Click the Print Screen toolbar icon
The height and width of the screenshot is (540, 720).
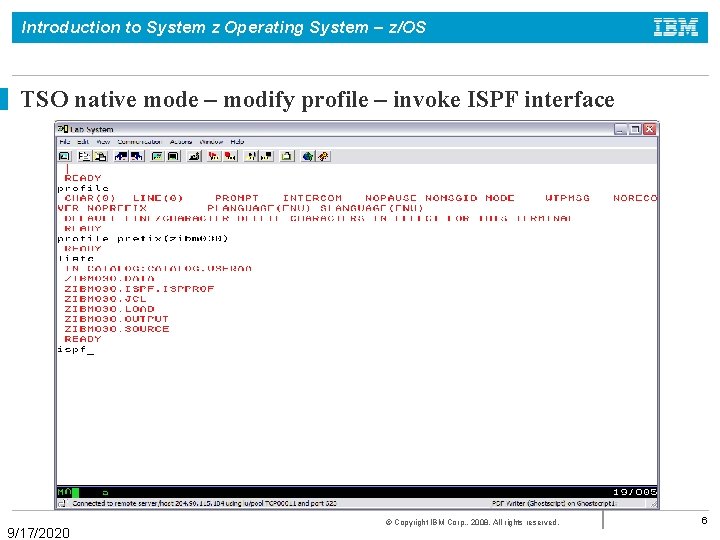tap(65, 157)
